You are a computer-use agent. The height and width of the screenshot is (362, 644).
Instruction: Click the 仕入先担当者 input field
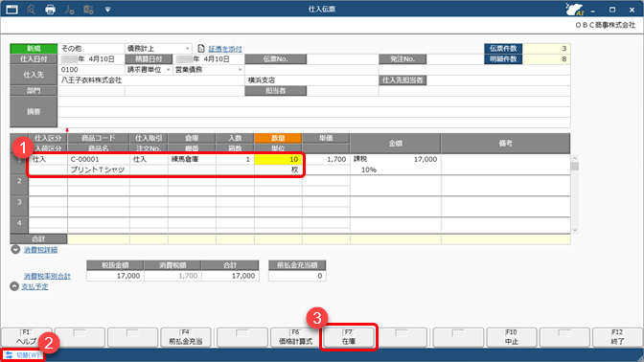point(498,80)
